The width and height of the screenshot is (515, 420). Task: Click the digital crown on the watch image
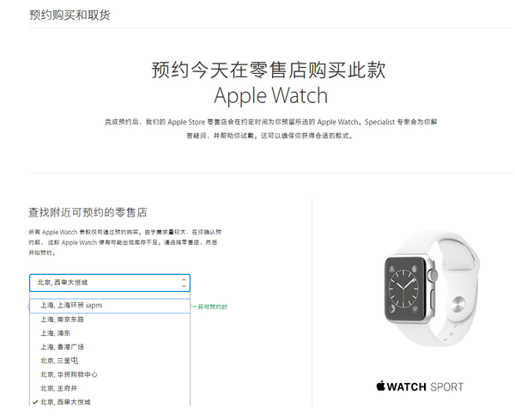pos(433,275)
